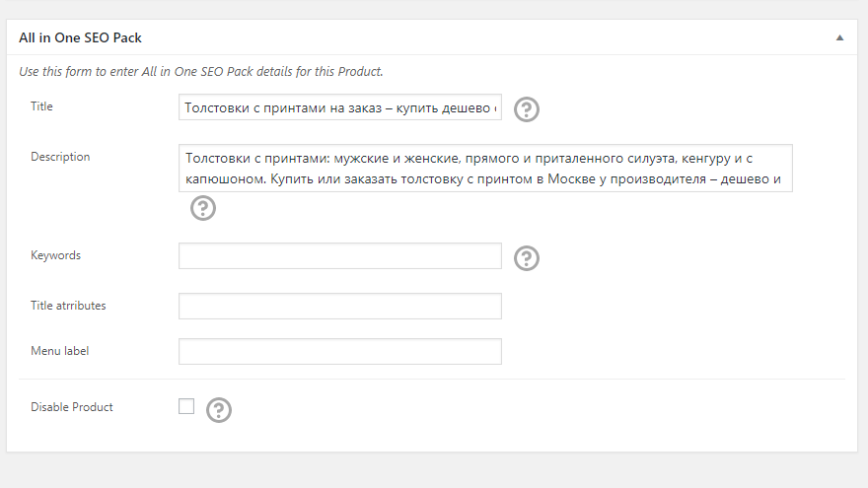This screenshot has height=488, width=868.
Task: Click the "Title atrributes" label text
Action: (x=68, y=306)
